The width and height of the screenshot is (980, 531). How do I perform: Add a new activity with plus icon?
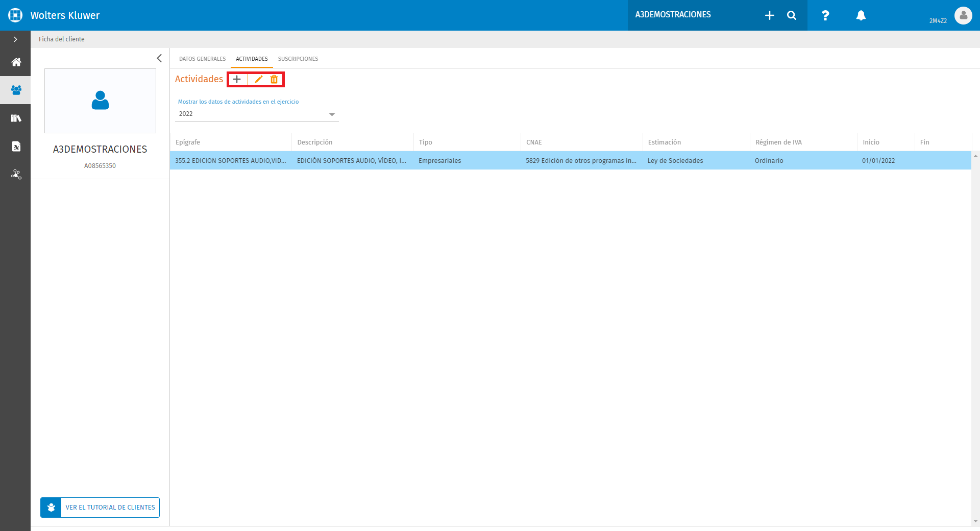(x=237, y=79)
